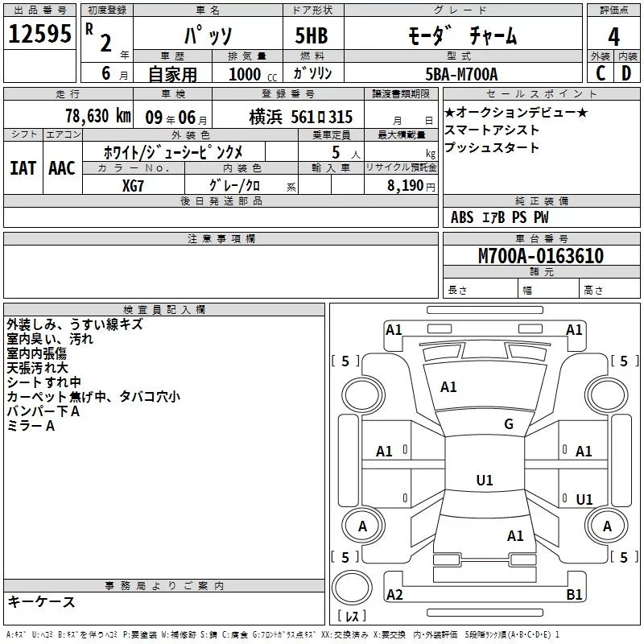Select mileage 78,630 km
644x644 pixels.
[98, 116]
